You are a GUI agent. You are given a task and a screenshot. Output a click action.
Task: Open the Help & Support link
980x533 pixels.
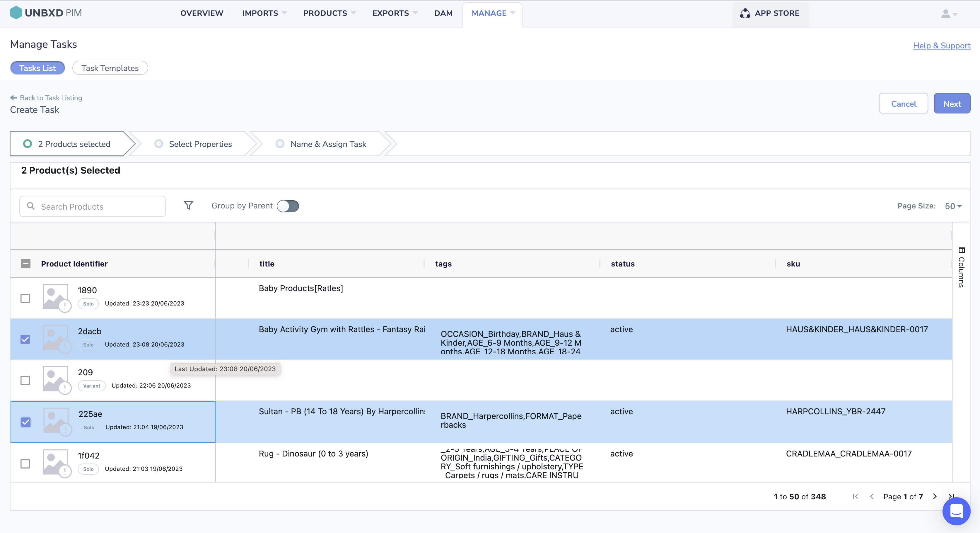click(942, 46)
